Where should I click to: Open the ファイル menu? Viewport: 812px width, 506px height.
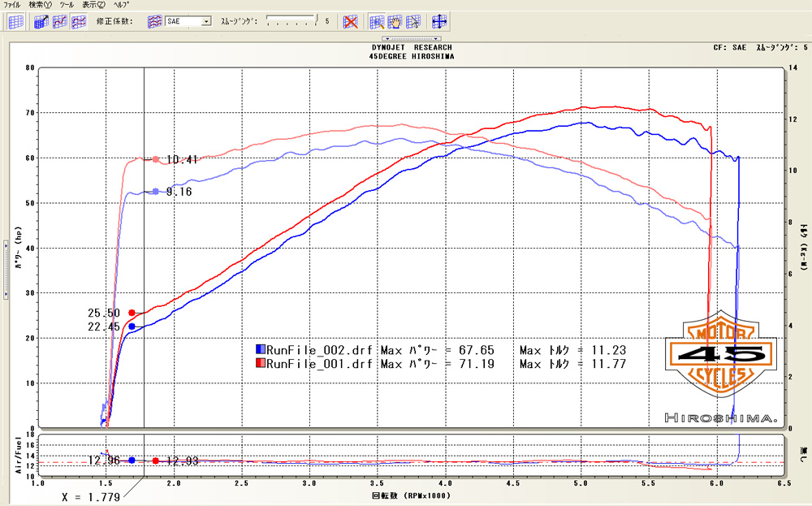[x=13, y=5]
